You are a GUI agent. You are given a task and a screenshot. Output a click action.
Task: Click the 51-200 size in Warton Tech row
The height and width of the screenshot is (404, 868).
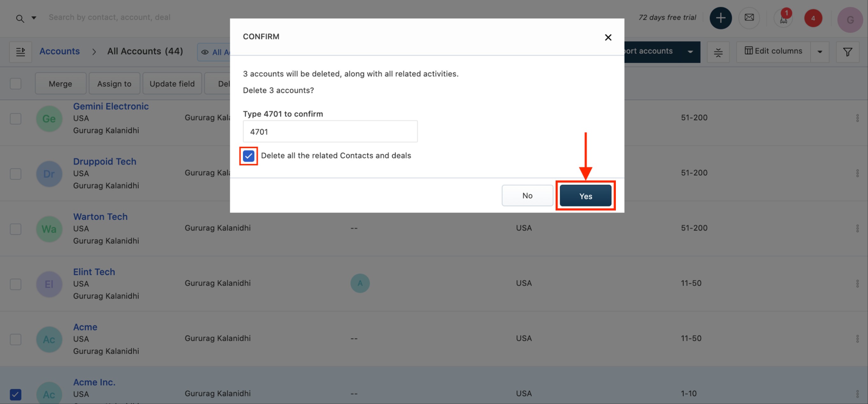point(694,228)
